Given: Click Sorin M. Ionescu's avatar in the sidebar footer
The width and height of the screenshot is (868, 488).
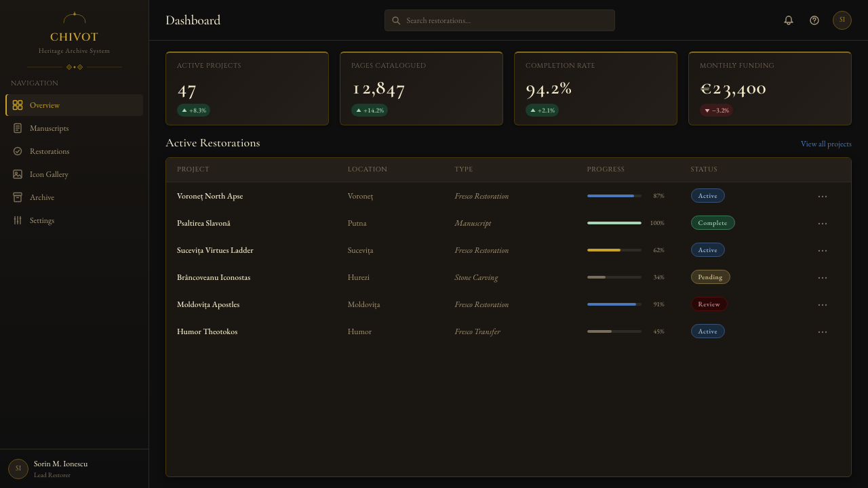Looking at the screenshot, I should coord(18,469).
